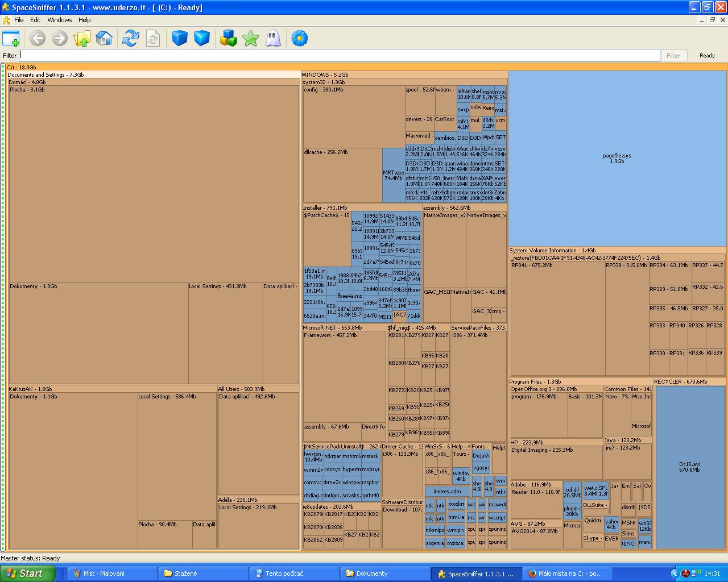Click the Master status: Ready status text

tap(30, 558)
